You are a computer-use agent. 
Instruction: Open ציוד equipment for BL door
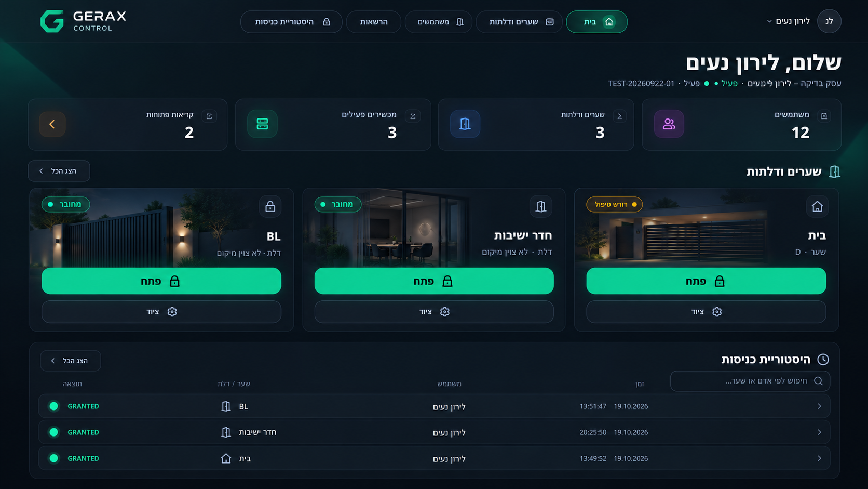[x=161, y=312]
